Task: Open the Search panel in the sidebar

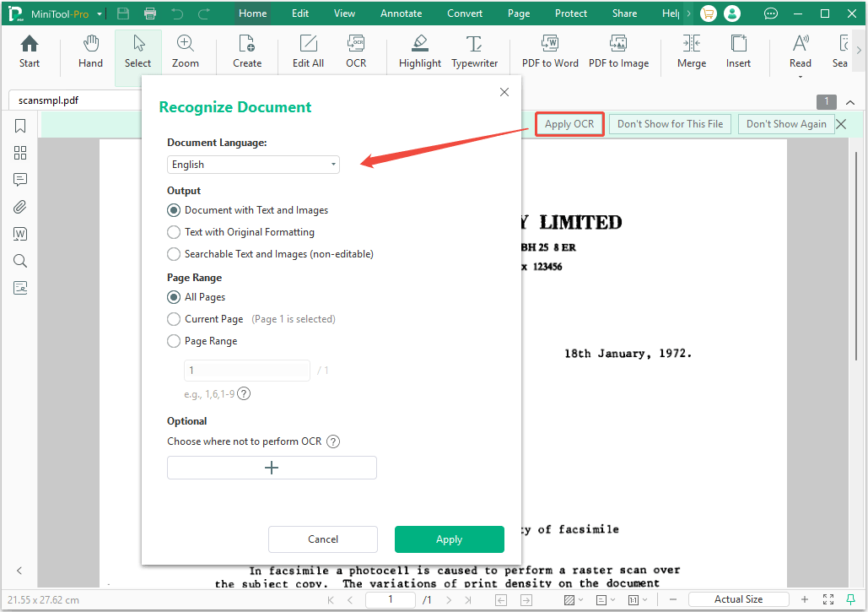Action: point(19,261)
